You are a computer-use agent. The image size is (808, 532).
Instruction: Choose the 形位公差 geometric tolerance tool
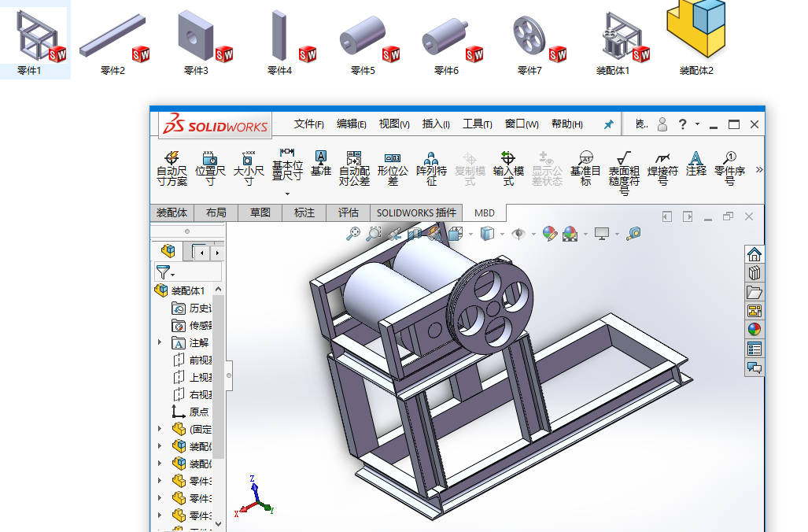[x=393, y=168]
